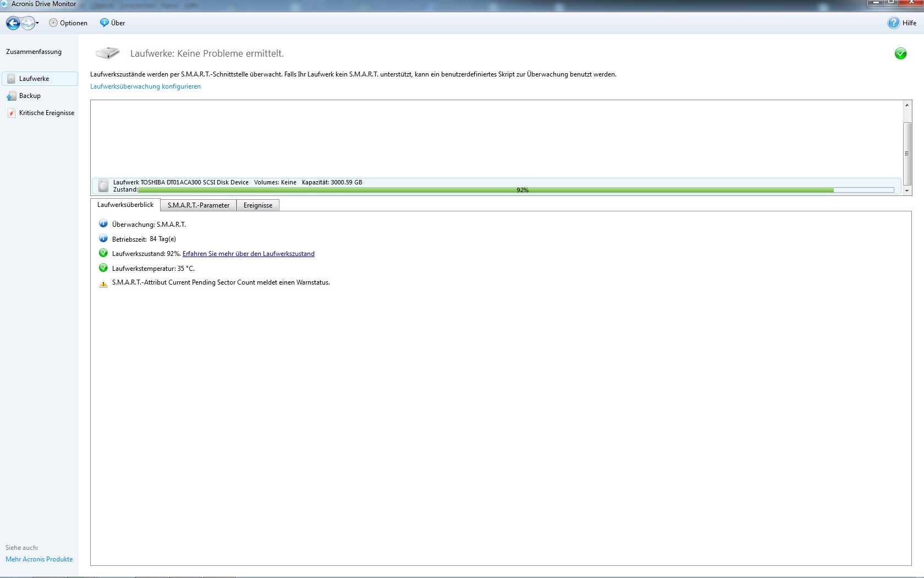This screenshot has width=924, height=578.
Task: Click the Forward navigation arrow
Action: (28, 23)
